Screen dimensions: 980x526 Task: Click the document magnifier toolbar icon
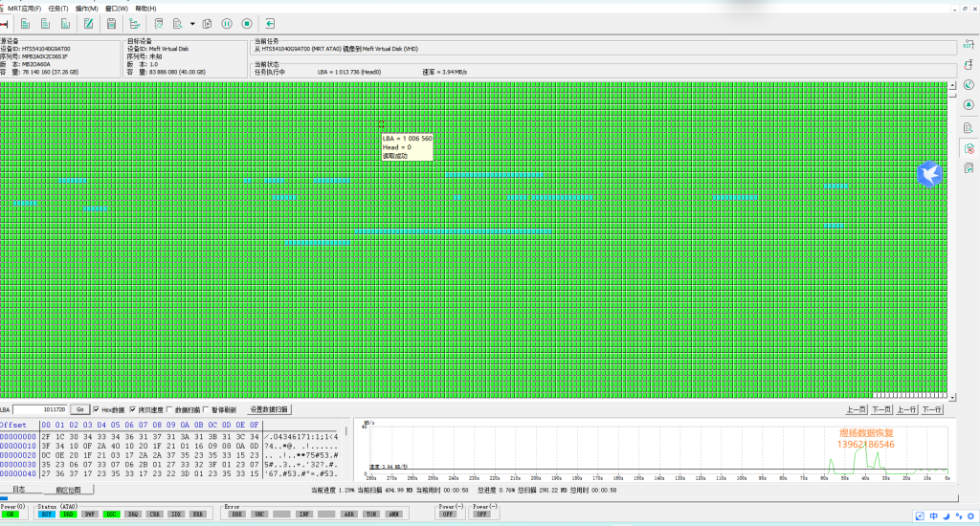click(177, 24)
